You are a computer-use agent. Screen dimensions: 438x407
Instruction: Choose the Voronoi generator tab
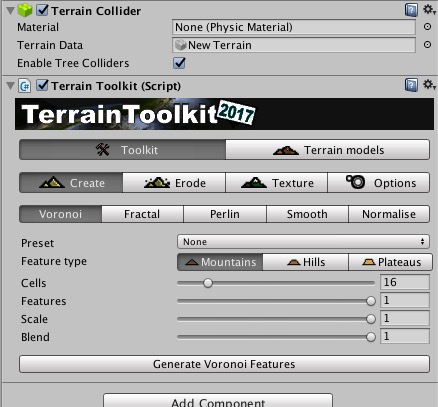[x=60, y=214]
